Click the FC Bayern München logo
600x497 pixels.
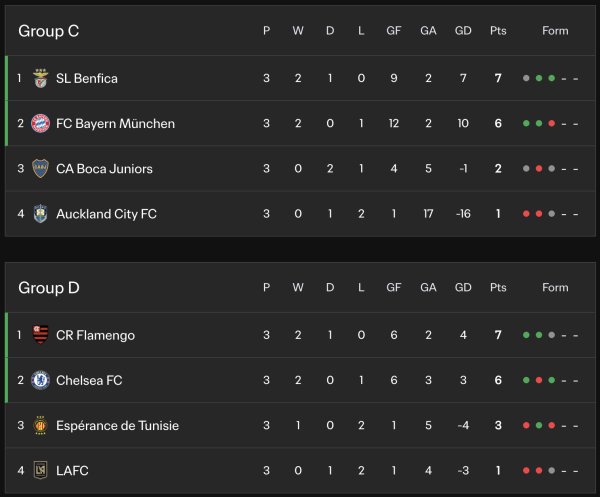coord(40,124)
